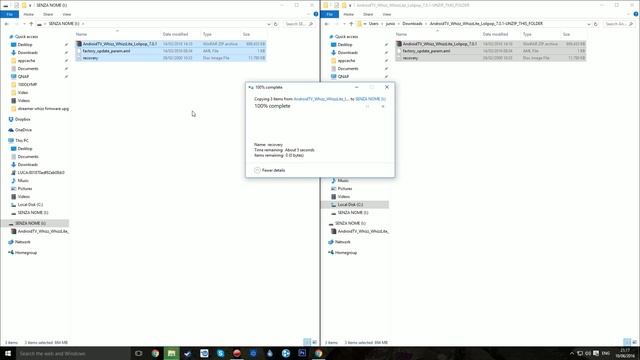
Task: Open OneDrive in left window sidebar
Action: [x=23, y=130]
